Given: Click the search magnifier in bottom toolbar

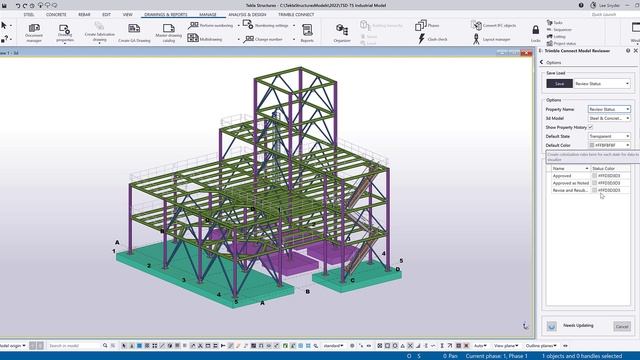Looking at the screenshot, I should (105, 346).
